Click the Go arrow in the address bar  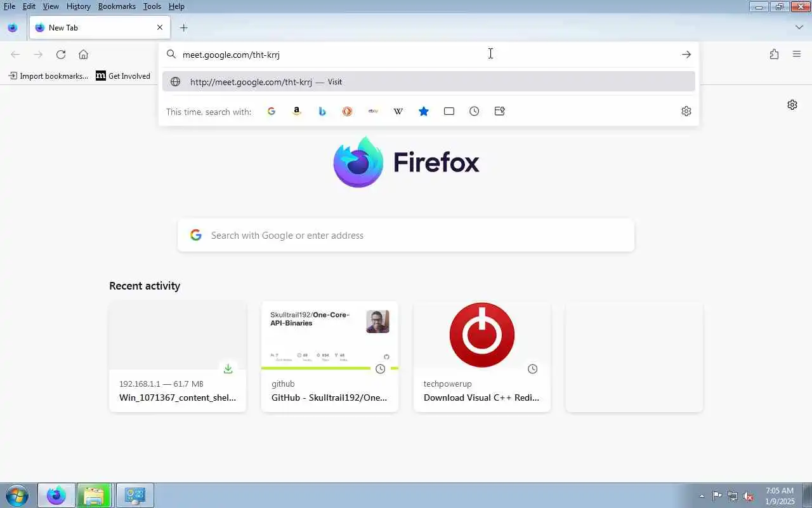pos(686,55)
